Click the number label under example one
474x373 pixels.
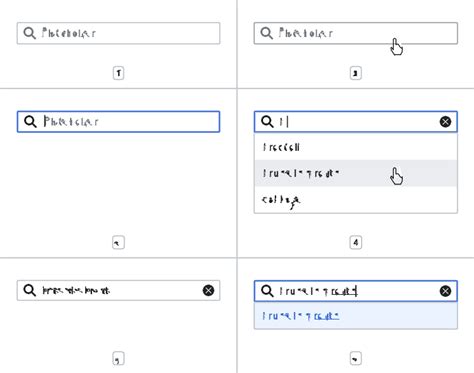119,73
